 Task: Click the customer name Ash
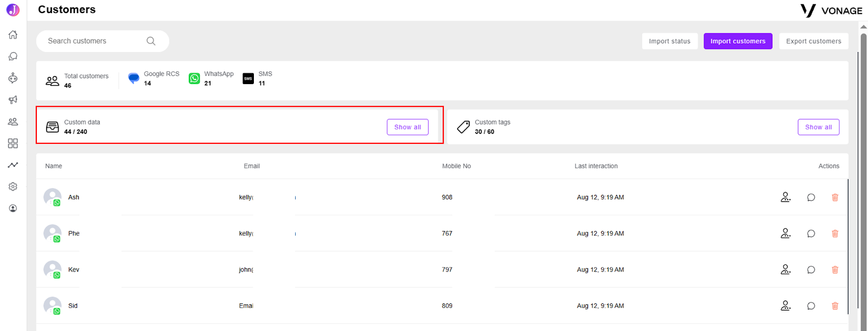click(x=74, y=198)
